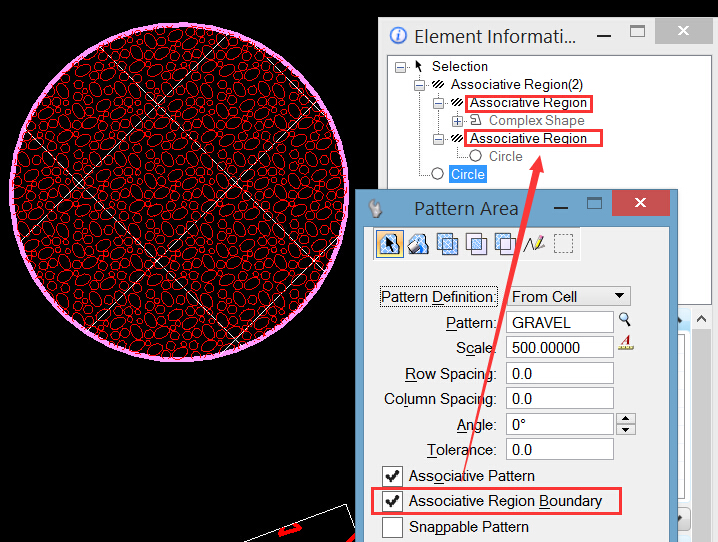Select the Associative Region(2) tree item
This screenshot has width=718, height=542.
click(517, 84)
